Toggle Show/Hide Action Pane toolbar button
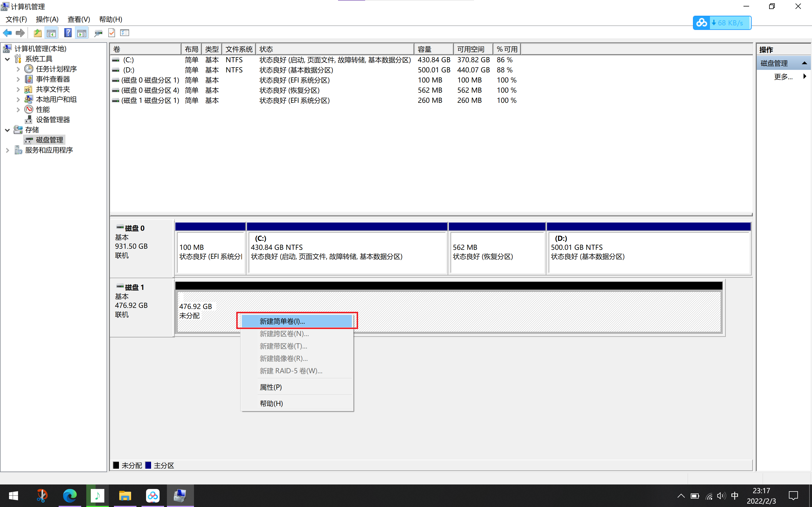The image size is (812, 507). pyautogui.click(x=81, y=33)
